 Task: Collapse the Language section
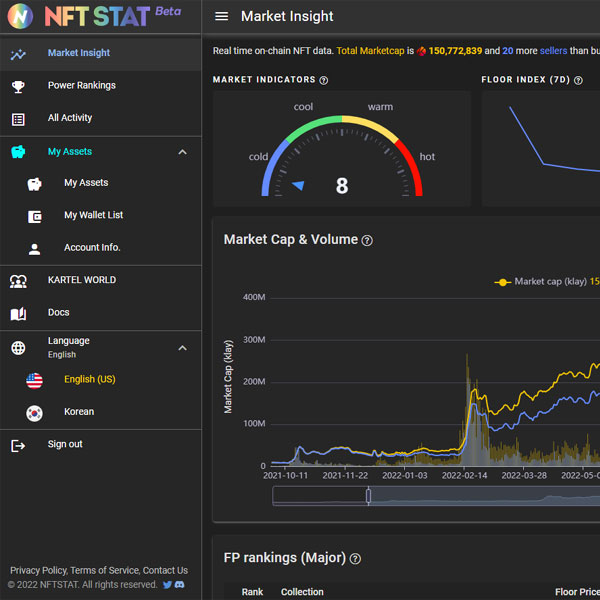(182, 348)
